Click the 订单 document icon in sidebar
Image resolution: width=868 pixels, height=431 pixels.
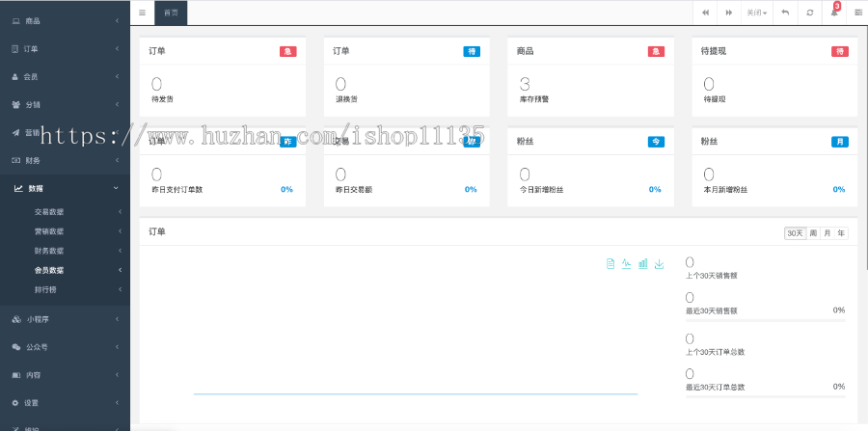pyautogui.click(x=14, y=48)
